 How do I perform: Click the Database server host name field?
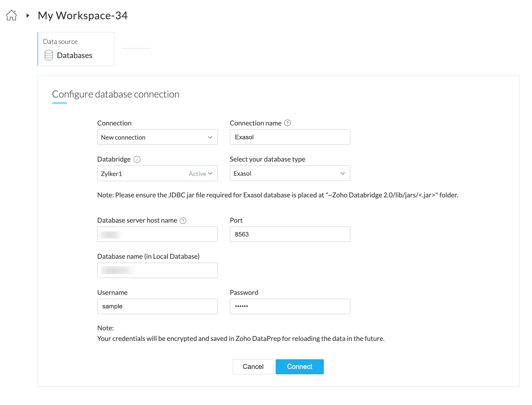click(x=157, y=234)
